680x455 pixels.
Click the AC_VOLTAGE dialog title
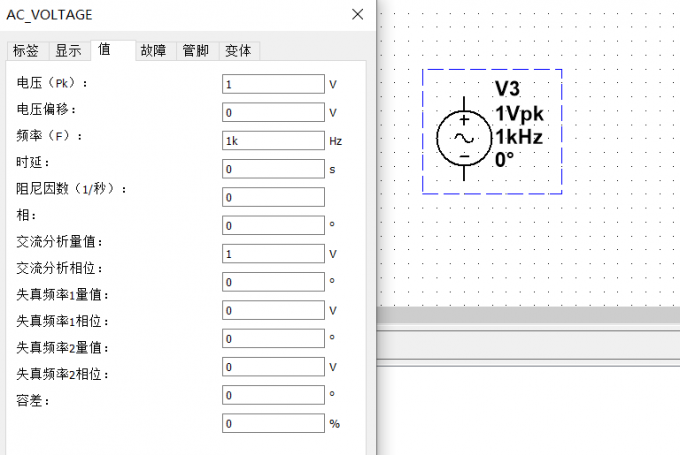tap(49, 15)
